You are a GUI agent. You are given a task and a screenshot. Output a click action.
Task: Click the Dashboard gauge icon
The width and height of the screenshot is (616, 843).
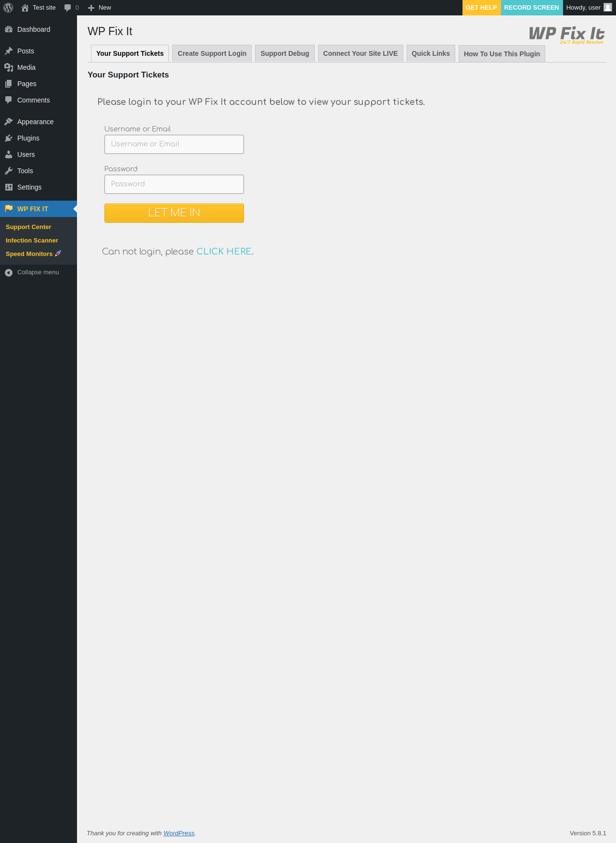coord(9,29)
